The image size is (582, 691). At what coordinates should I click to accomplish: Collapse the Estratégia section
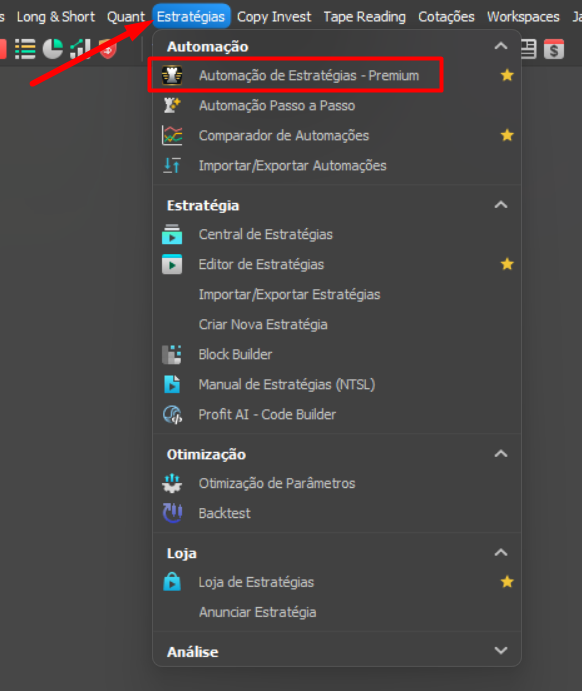click(501, 204)
